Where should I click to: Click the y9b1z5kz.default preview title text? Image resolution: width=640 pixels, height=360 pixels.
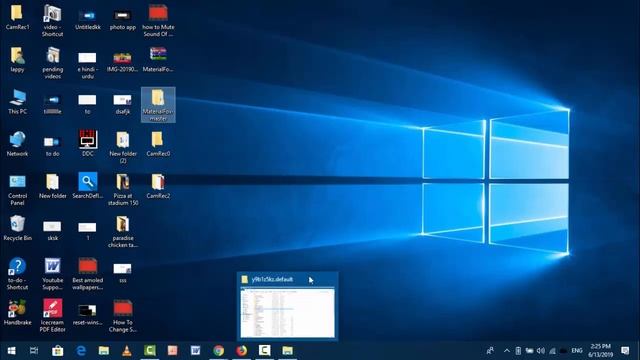[272, 280]
